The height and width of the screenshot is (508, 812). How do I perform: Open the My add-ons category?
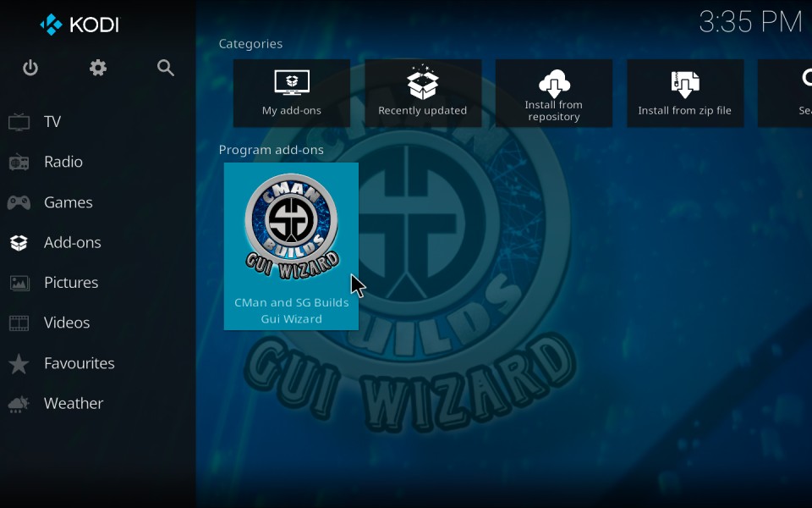click(x=292, y=93)
